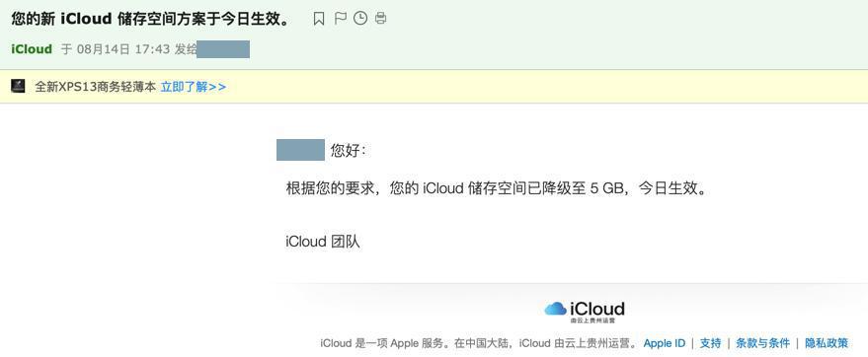
Task: Click the body sentence about 降级至 5 GB
Action: 497,188
